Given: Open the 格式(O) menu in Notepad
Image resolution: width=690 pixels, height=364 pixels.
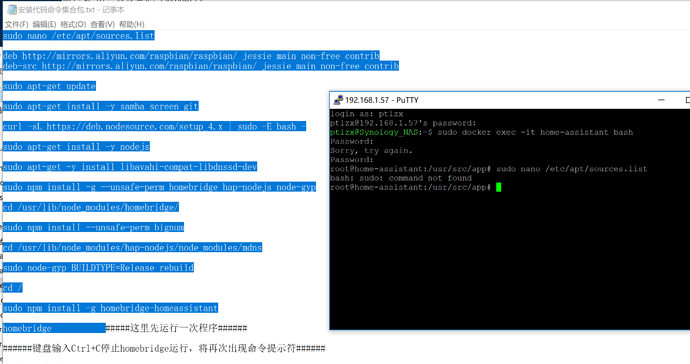Looking at the screenshot, I should point(73,24).
